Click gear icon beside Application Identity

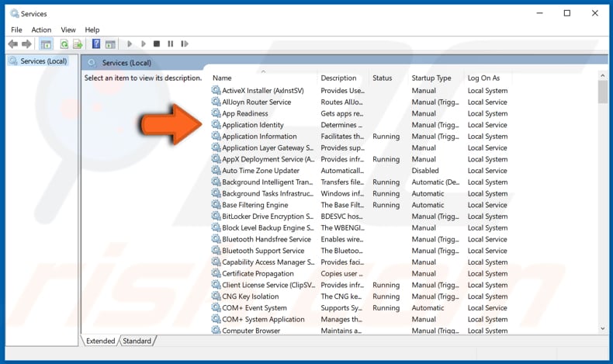coord(216,125)
